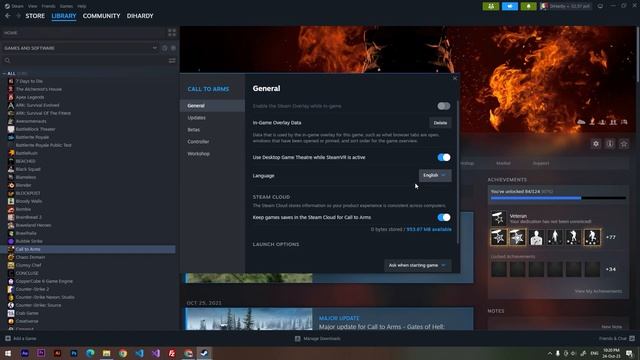Select the first unlocked achievement badge

click(x=499, y=237)
